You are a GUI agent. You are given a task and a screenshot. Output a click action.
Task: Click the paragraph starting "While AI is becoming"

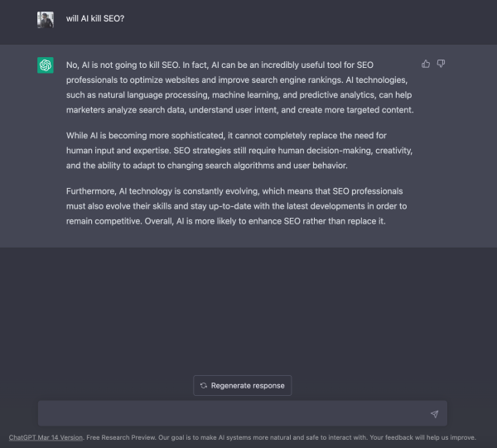(x=232, y=149)
